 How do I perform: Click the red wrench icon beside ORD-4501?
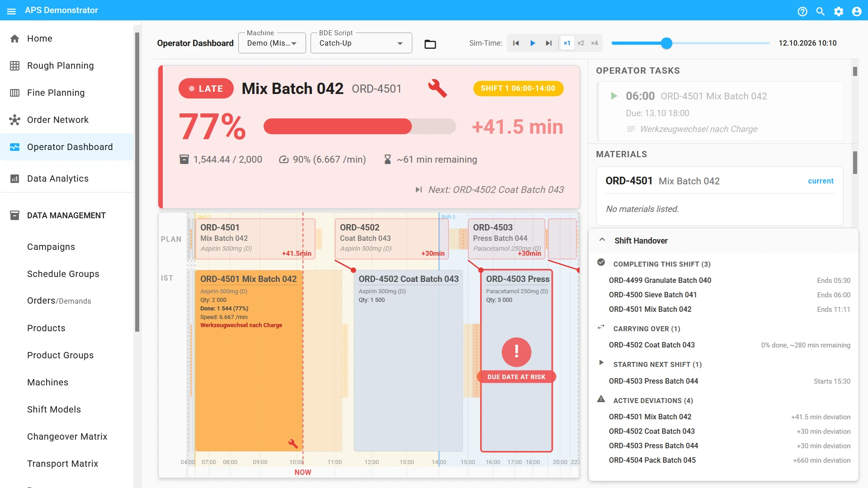pyautogui.click(x=437, y=88)
